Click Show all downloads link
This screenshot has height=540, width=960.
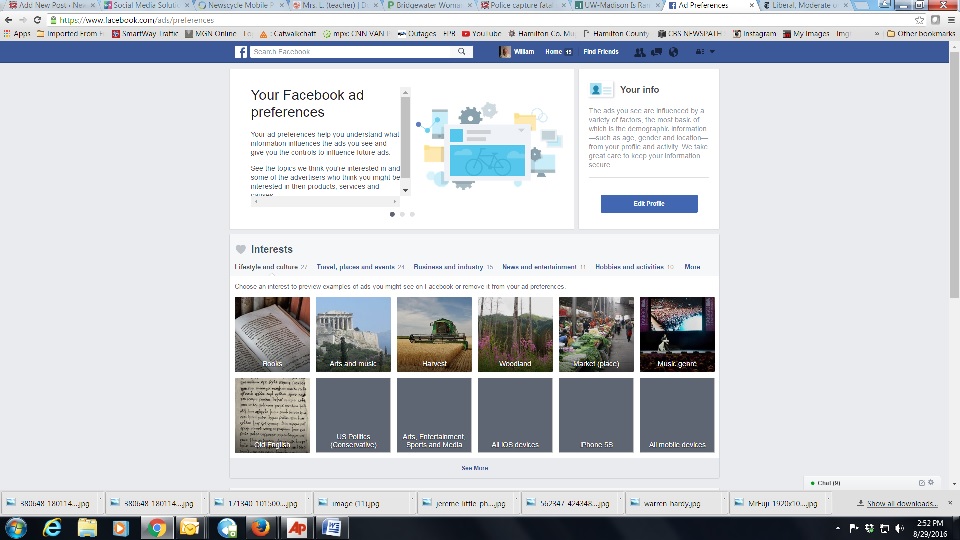(x=902, y=503)
